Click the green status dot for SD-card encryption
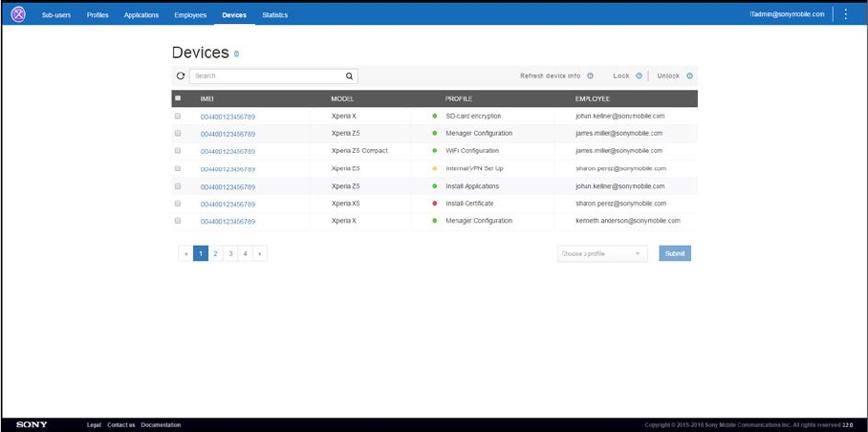 (x=435, y=117)
